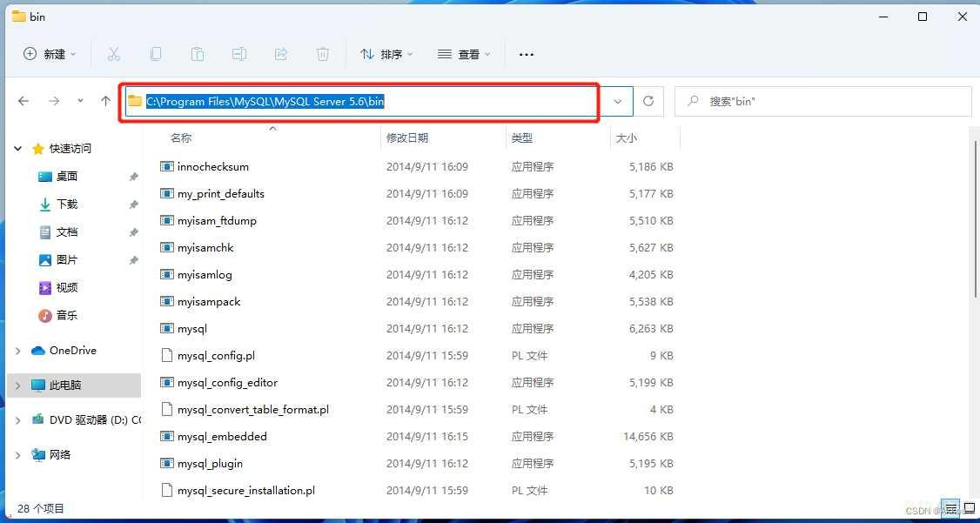Select the myisam_ftdump file
980x523 pixels.
tap(217, 220)
